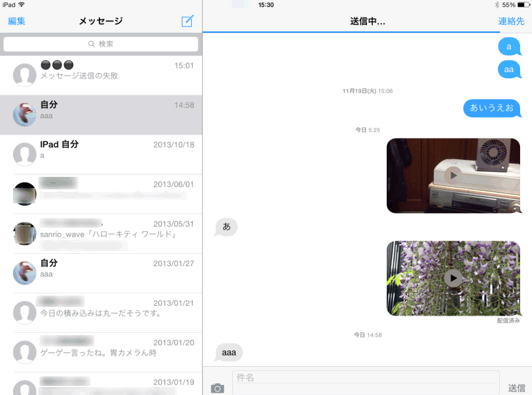Tap the camera icon to attach media

pyautogui.click(x=217, y=388)
